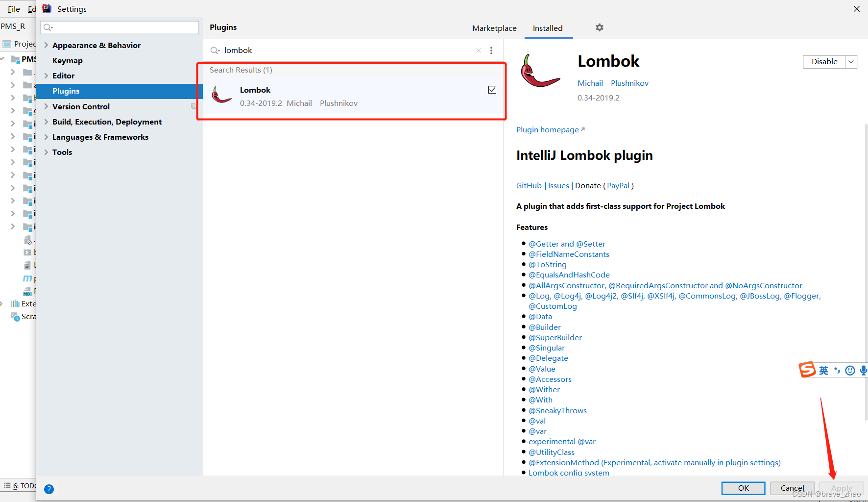Open the @SneakyThrows feature link
This screenshot has height=502, width=868.
click(557, 410)
